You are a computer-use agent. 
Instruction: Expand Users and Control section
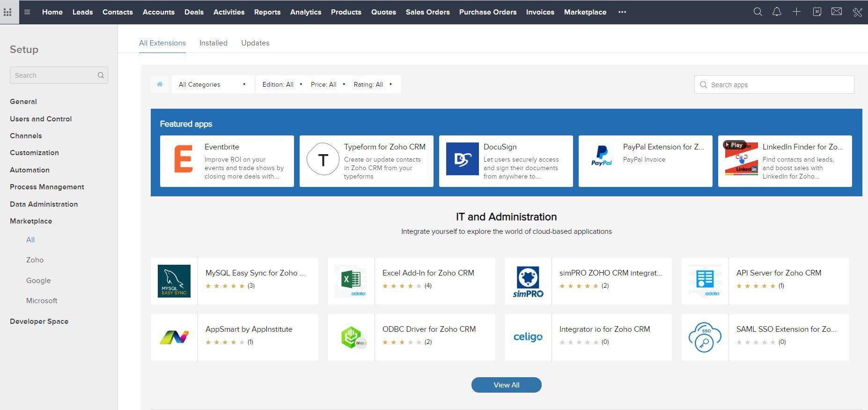(x=41, y=119)
